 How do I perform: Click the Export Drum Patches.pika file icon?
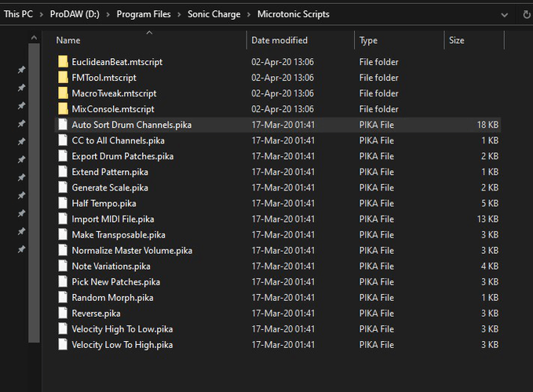tap(63, 156)
